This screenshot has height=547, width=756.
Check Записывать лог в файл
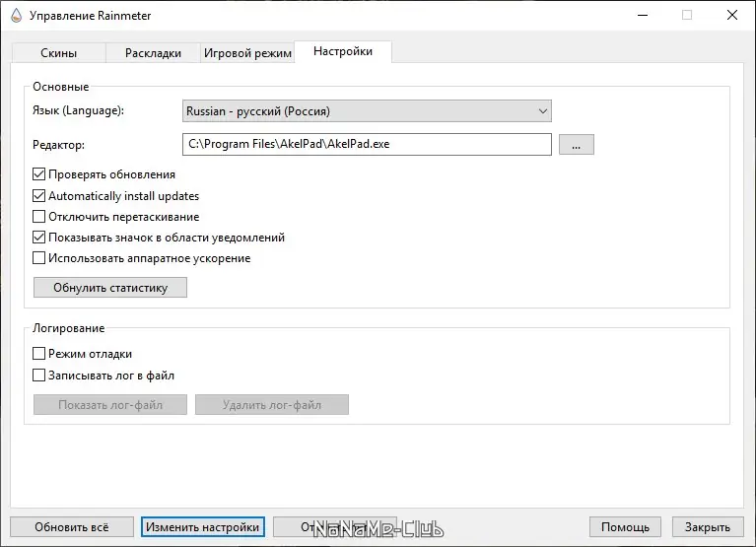39,375
